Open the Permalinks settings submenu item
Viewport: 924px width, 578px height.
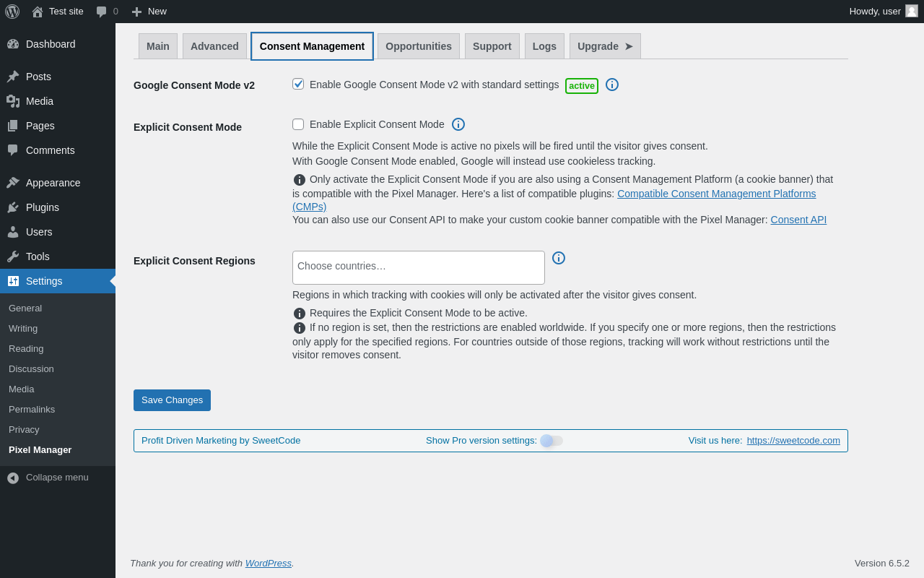click(x=32, y=410)
